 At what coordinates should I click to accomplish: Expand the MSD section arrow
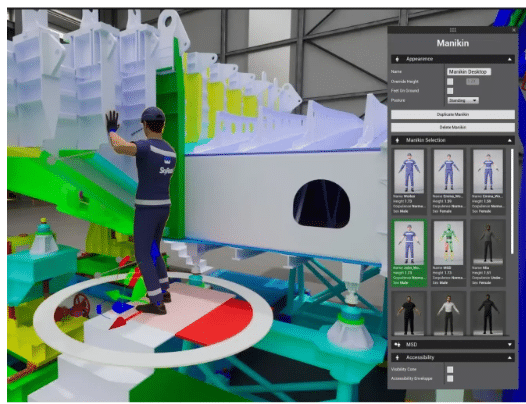click(x=510, y=345)
